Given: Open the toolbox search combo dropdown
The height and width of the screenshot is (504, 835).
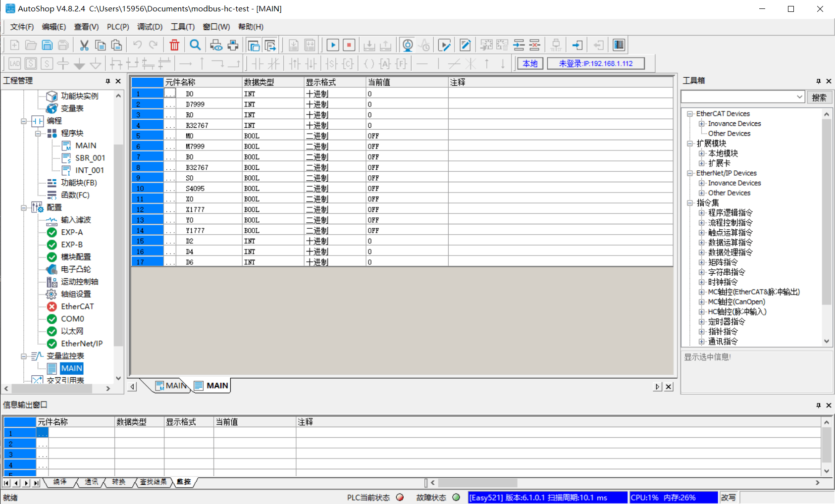Looking at the screenshot, I should [x=799, y=97].
